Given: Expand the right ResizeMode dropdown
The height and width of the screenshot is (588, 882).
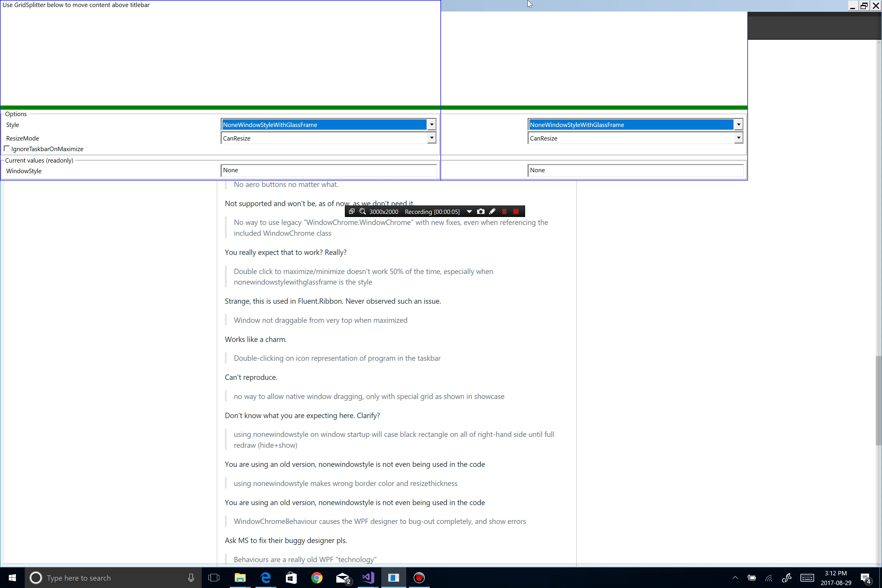Looking at the screenshot, I should [738, 138].
